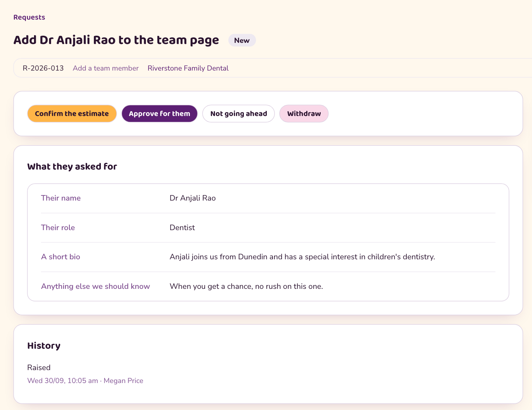Click the note saying no rush on this one
Screen dimensions: 532x410
coord(246,286)
